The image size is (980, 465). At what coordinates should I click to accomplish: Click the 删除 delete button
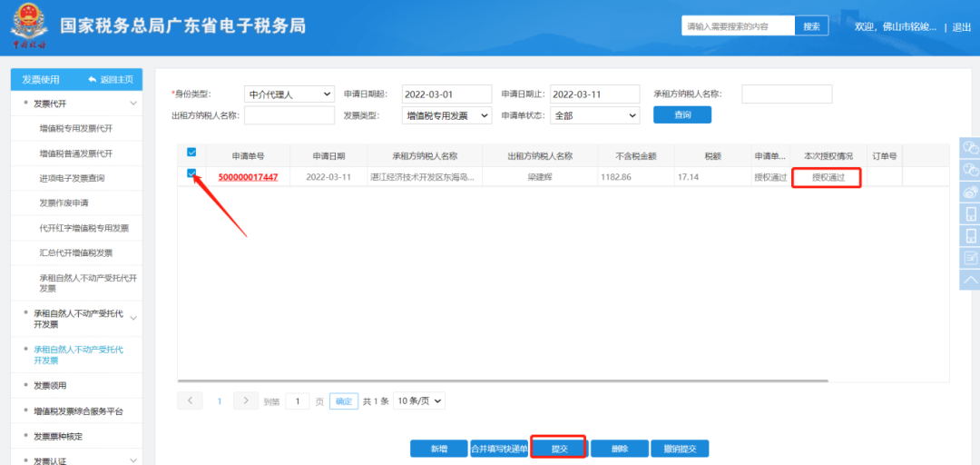click(x=620, y=449)
